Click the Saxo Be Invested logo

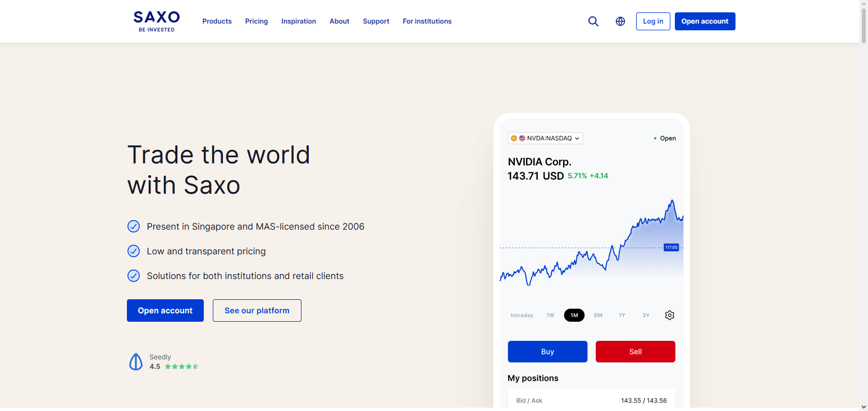click(157, 21)
